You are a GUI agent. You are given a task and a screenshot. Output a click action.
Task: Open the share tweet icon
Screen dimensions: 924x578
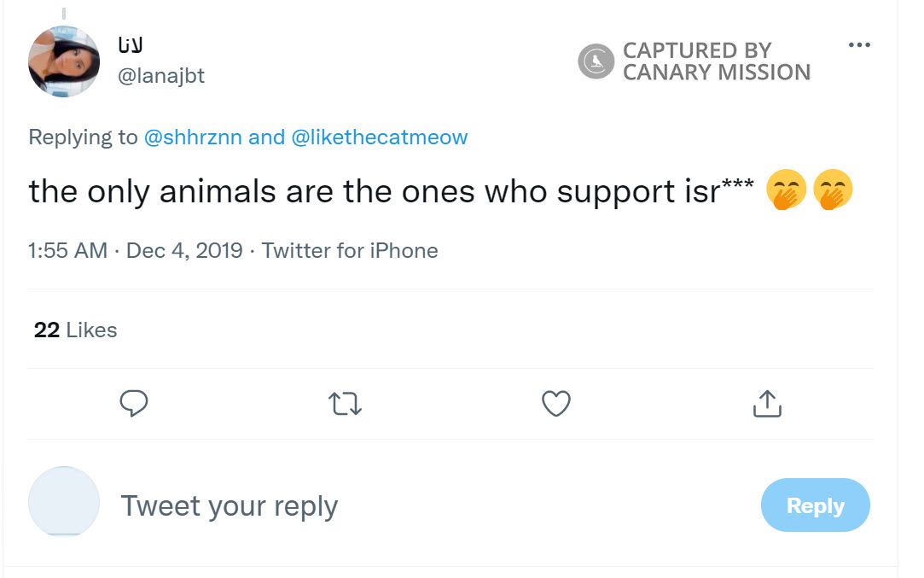767,403
